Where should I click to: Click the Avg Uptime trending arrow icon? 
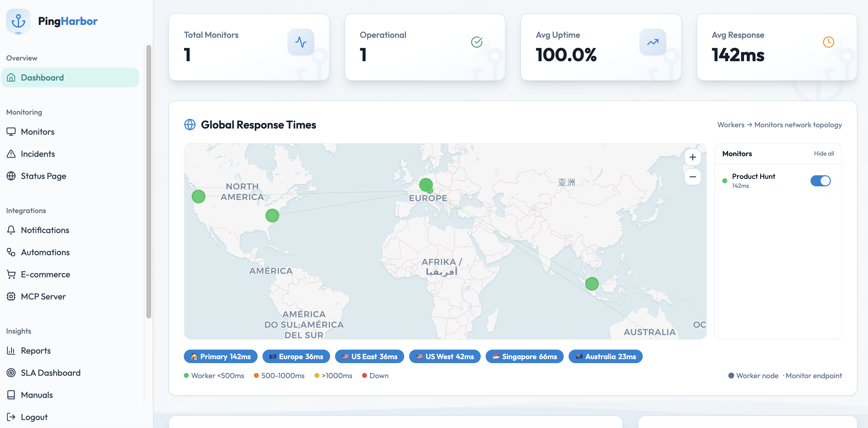point(653,42)
